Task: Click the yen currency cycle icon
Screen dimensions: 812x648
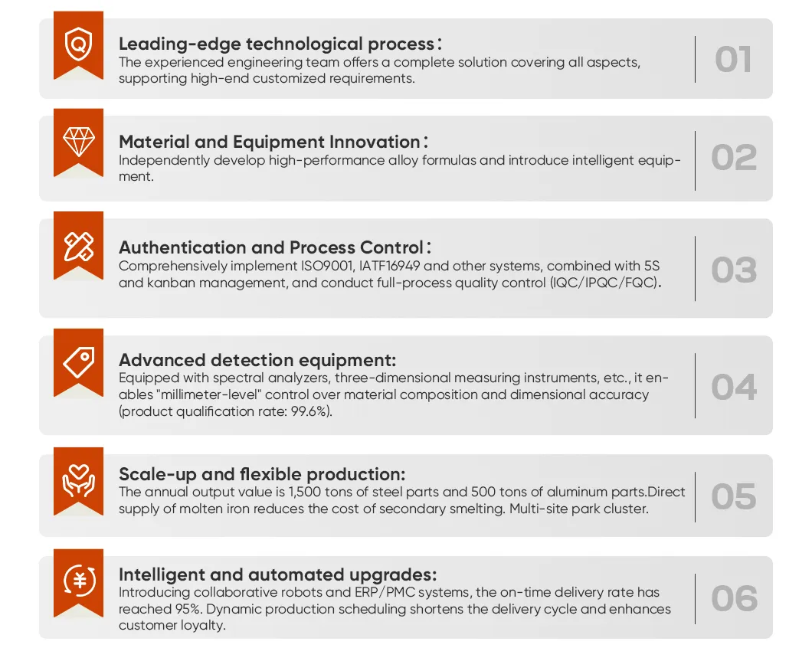Action: click(78, 581)
